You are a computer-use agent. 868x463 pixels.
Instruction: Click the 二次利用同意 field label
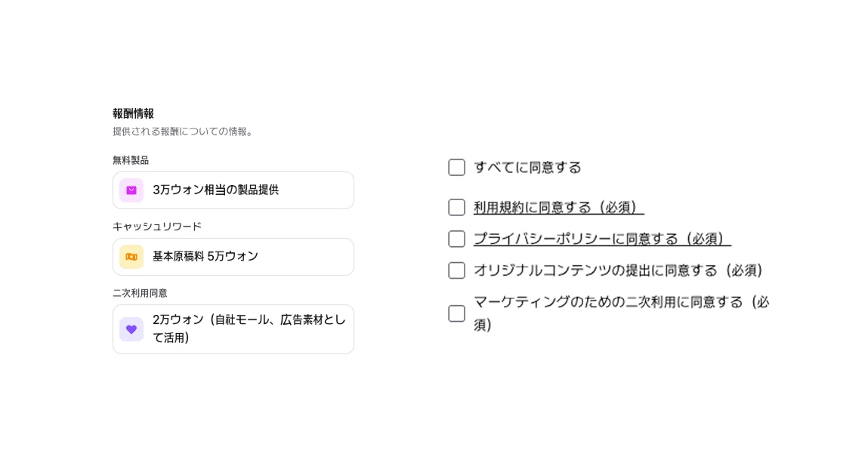pyautogui.click(x=140, y=293)
